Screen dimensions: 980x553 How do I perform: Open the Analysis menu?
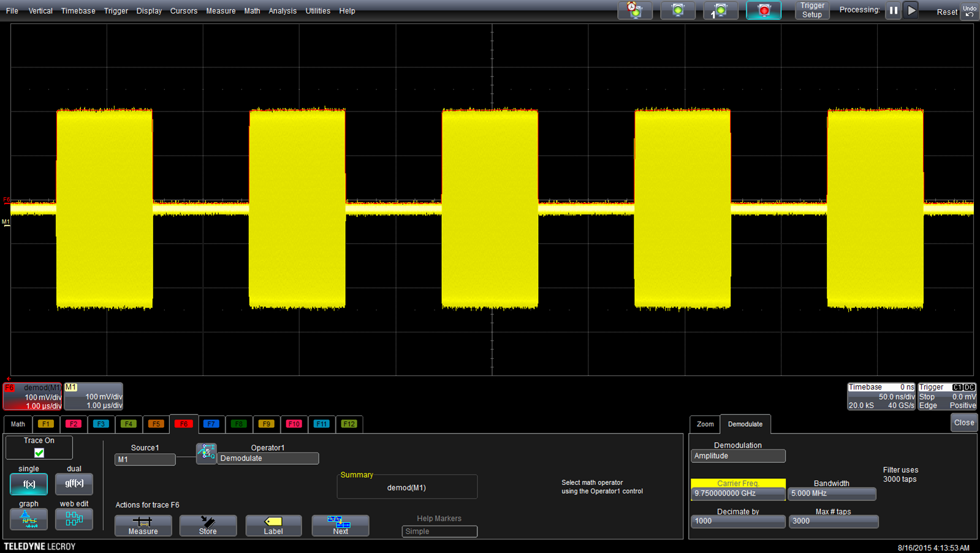[283, 11]
